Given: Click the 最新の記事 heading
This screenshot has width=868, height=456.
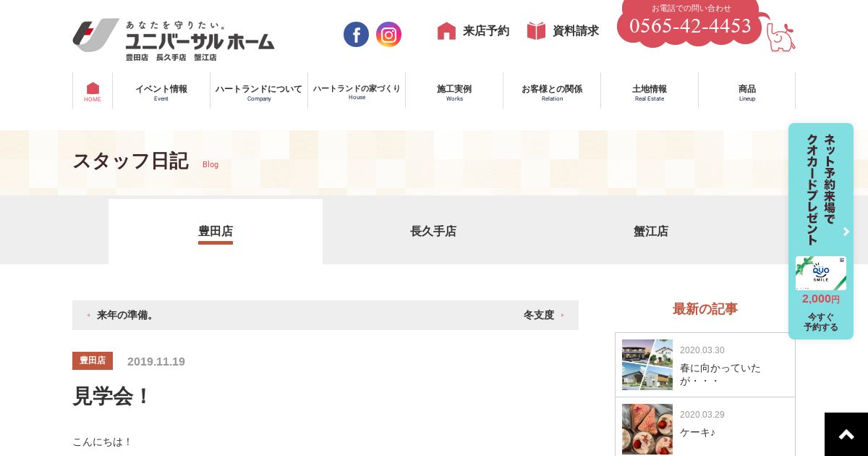Looking at the screenshot, I should pyautogui.click(x=705, y=309).
